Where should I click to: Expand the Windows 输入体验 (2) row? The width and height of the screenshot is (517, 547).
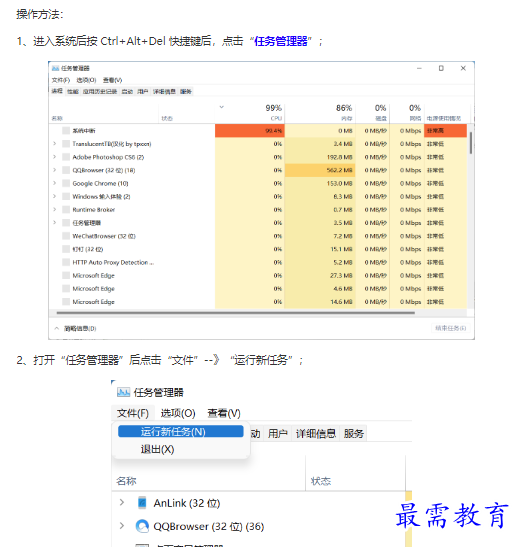tap(54, 196)
